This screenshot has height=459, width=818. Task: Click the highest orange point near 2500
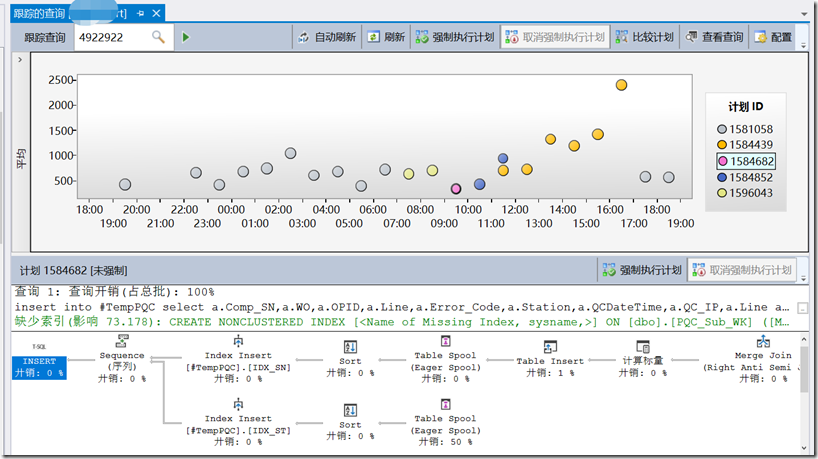point(621,85)
